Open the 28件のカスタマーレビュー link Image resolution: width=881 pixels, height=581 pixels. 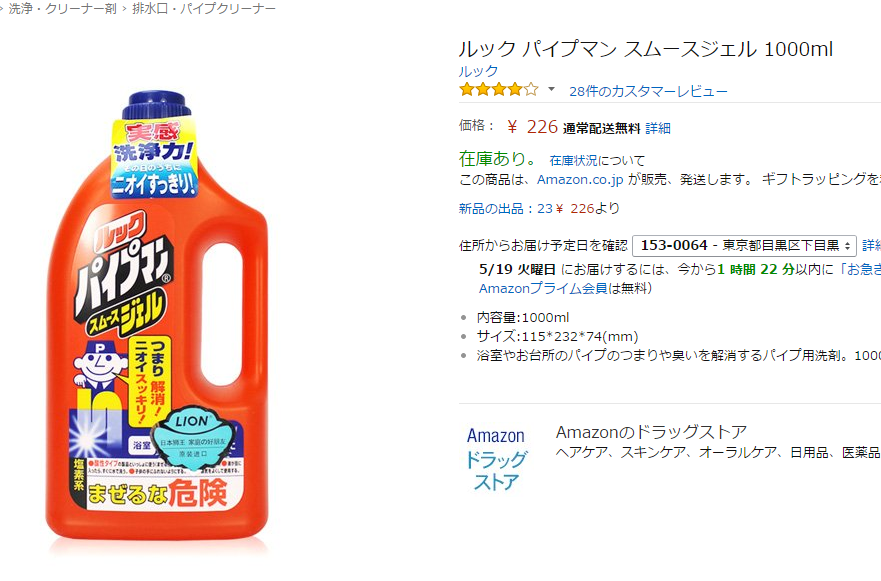[648, 91]
